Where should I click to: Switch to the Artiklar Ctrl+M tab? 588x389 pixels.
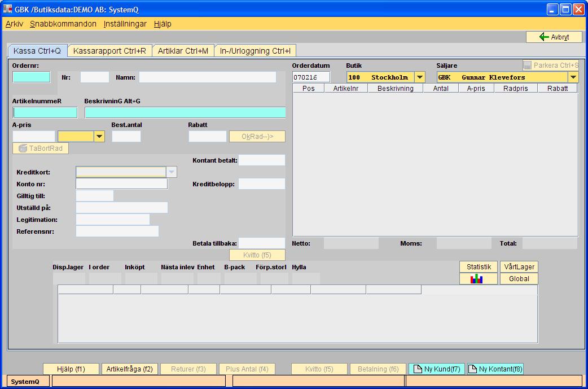click(183, 51)
